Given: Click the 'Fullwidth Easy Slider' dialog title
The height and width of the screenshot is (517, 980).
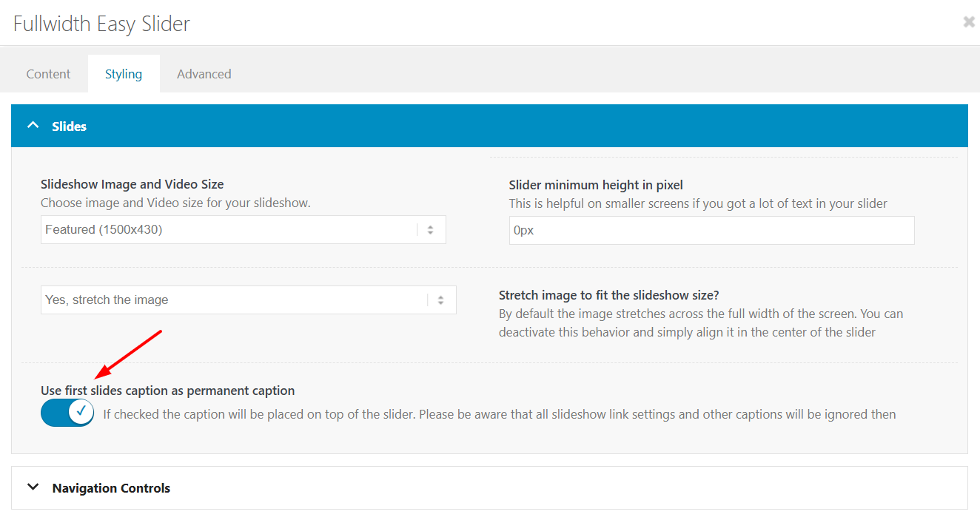Looking at the screenshot, I should point(101,24).
